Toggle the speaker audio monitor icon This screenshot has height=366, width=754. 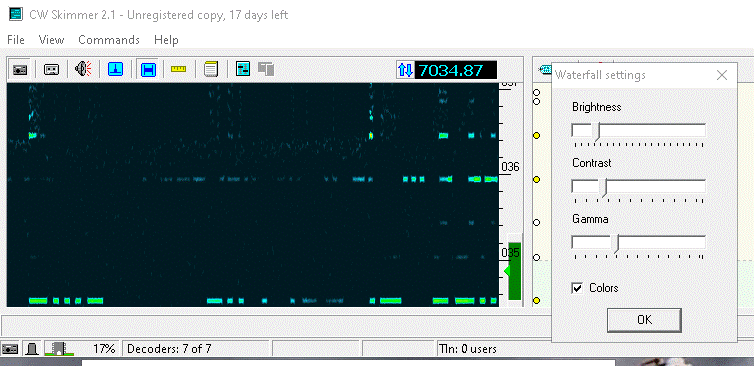(83, 69)
